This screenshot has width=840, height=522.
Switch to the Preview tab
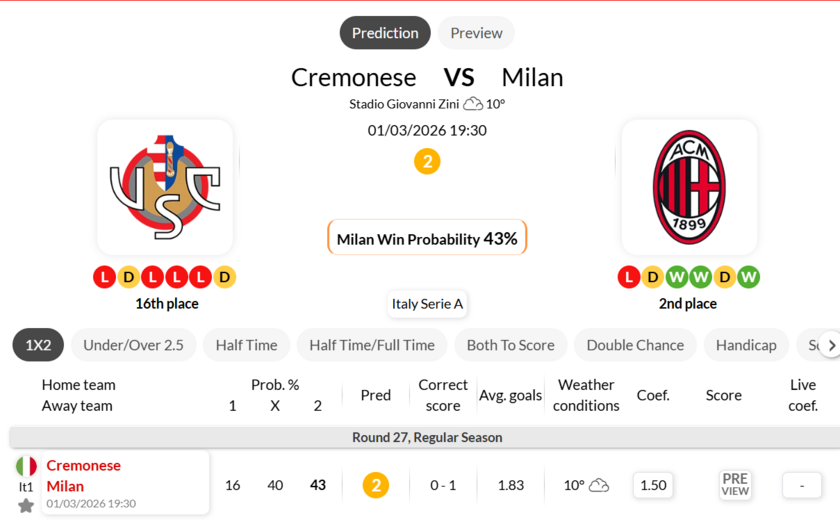pyautogui.click(x=476, y=33)
